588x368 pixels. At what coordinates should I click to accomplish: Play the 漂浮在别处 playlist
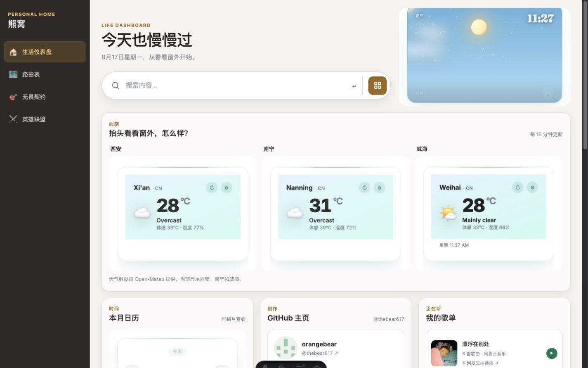pos(552,353)
